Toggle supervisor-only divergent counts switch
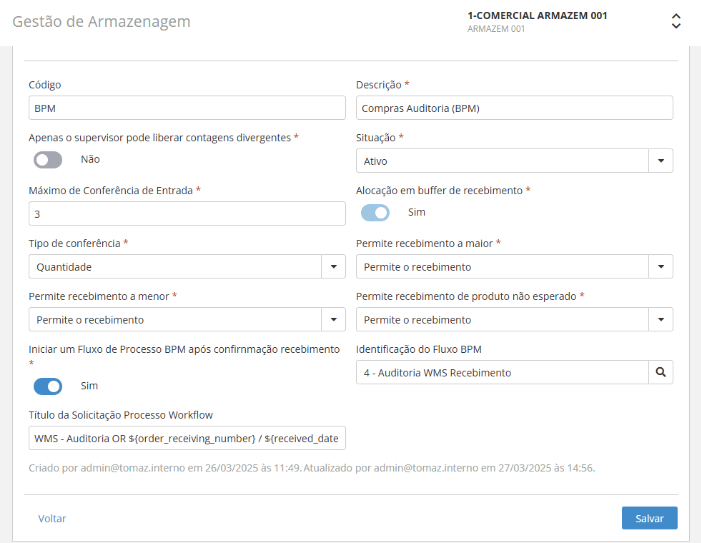This screenshot has height=543, width=701. (x=48, y=159)
